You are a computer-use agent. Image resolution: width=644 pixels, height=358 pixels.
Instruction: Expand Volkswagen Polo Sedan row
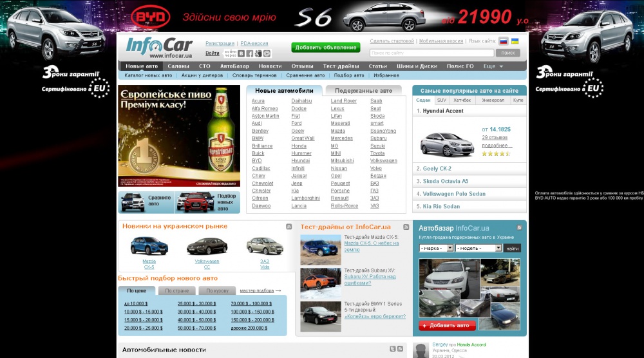point(469,194)
